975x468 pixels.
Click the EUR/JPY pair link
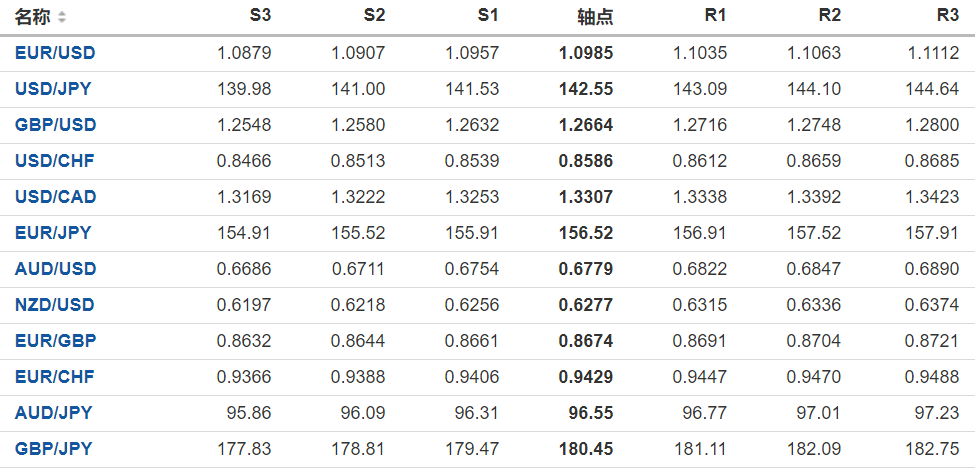[x=53, y=233]
